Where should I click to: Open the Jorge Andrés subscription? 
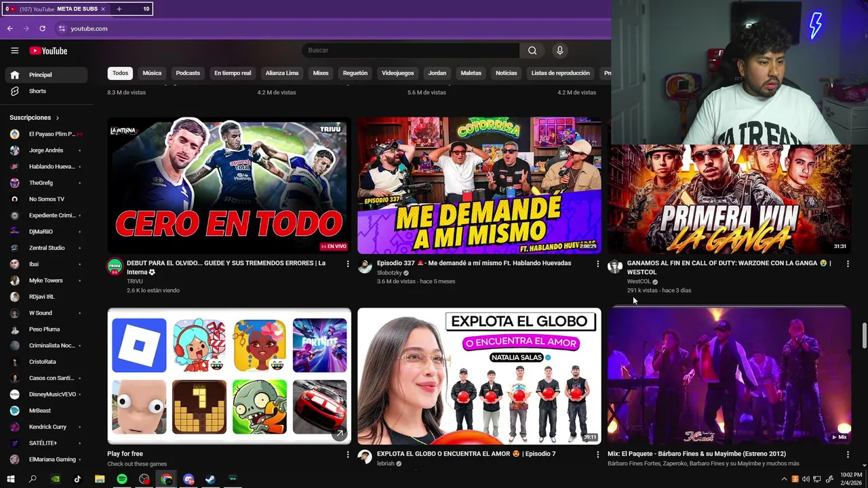(46, 150)
